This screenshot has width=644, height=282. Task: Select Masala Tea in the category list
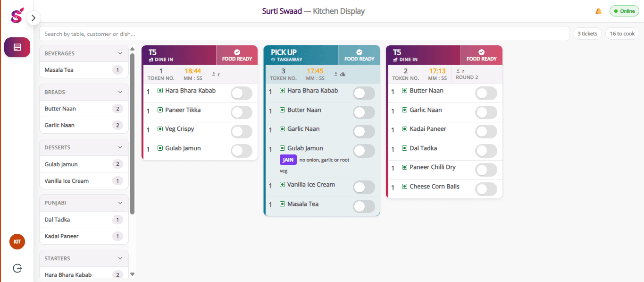84,70
